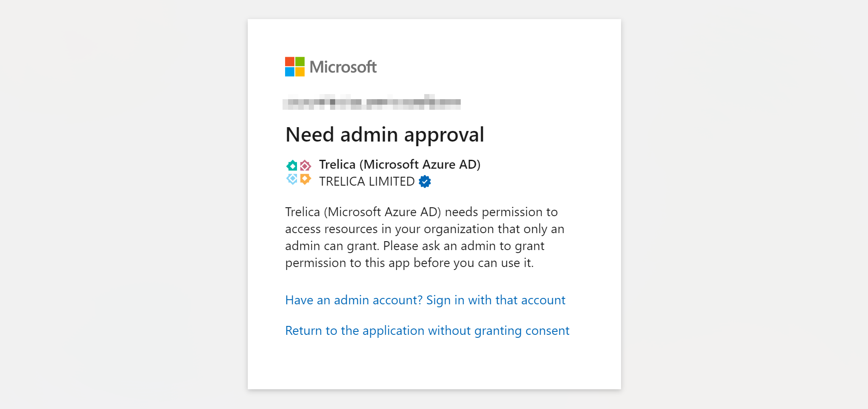Click the green square of Microsoft logo
This screenshot has width=868, height=409.
point(300,62)
